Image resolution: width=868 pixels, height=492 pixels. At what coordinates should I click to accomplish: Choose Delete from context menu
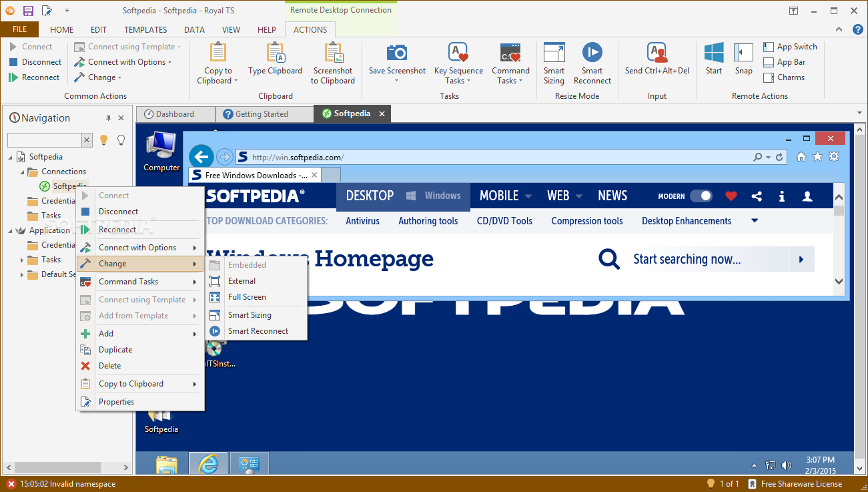(x=139, y=366)
